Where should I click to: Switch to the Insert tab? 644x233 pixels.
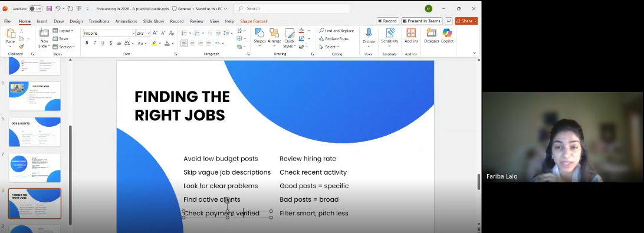point(42,21)
